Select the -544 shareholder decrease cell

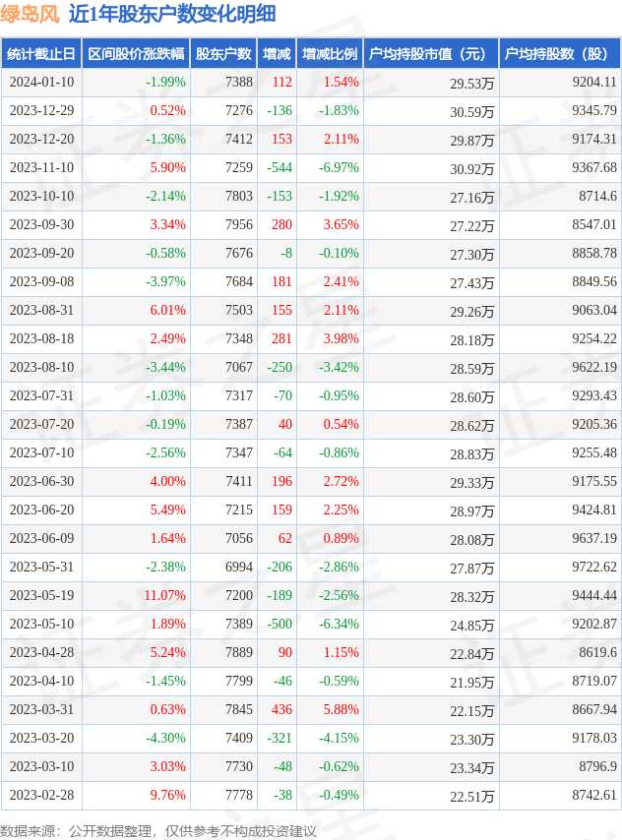pos(279,168)
